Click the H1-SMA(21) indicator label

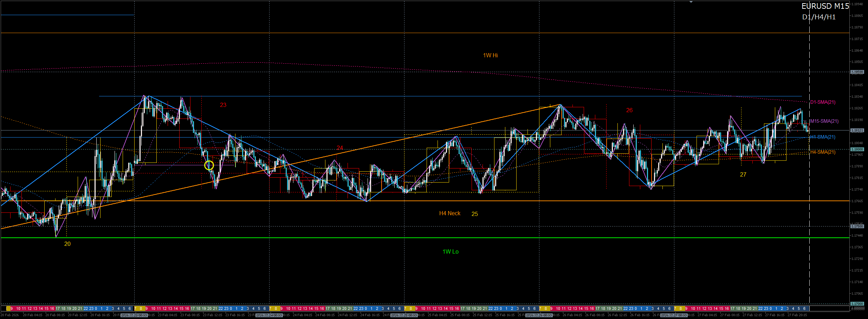pyautogui.click(x=823, y=137)
